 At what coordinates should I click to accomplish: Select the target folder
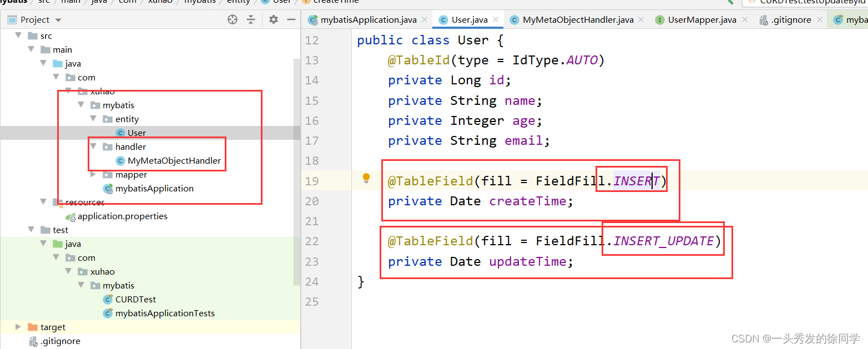53,327
